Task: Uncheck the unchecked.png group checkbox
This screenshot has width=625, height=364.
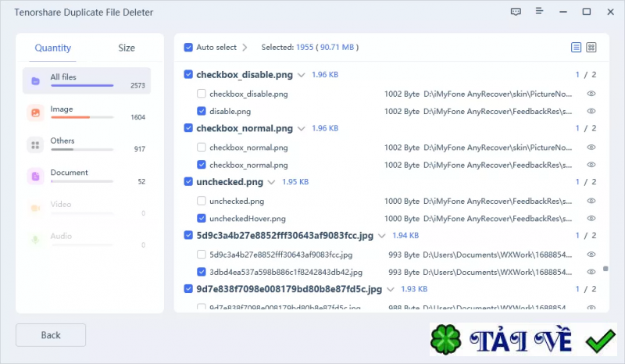Action: 188,181
